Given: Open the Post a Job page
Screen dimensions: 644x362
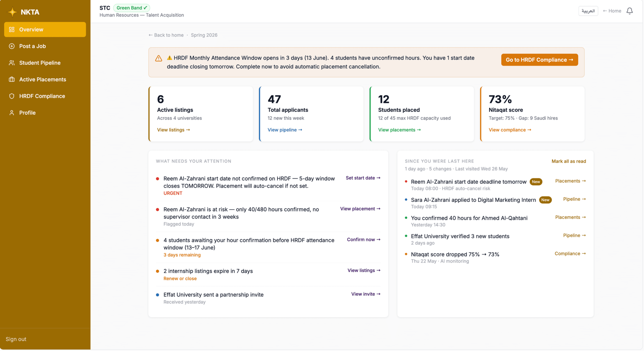Looking at the screenshot, I should click(x=45, y=46).
